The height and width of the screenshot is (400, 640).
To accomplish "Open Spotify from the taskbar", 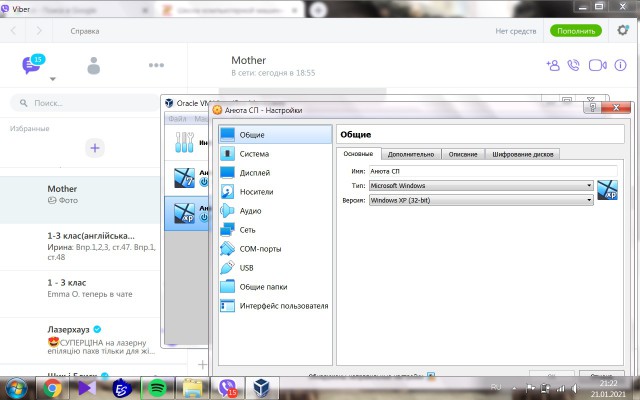I will 157,388.
